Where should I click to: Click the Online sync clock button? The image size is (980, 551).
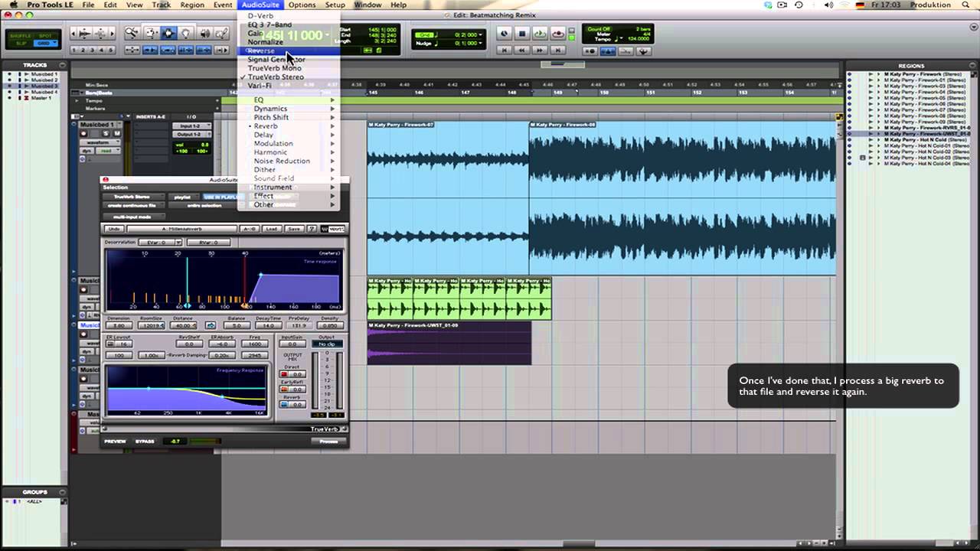point(504,34)
